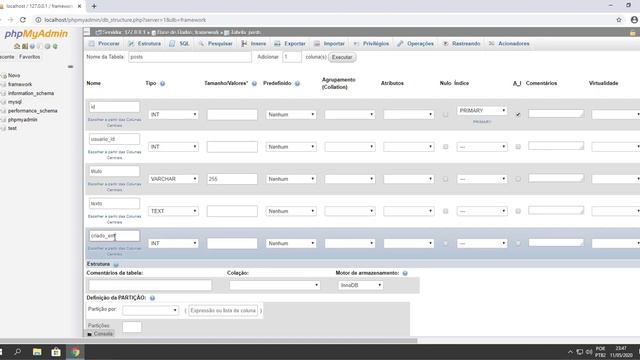Click the Windows search icon on taskbar
Viewport: 640px width, 360px height.
18,352
